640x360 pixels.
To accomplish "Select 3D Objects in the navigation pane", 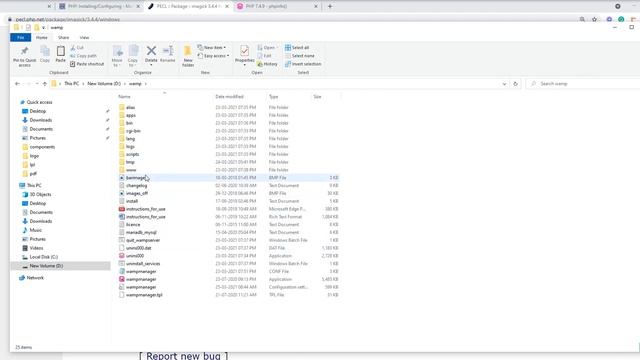I will [x=40, y=195].
